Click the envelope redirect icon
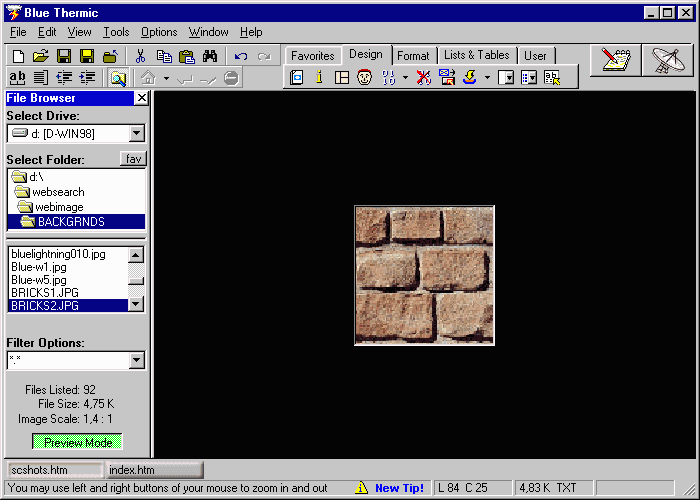This screenshot has width=700, height=500. click(x=446, y=77)
